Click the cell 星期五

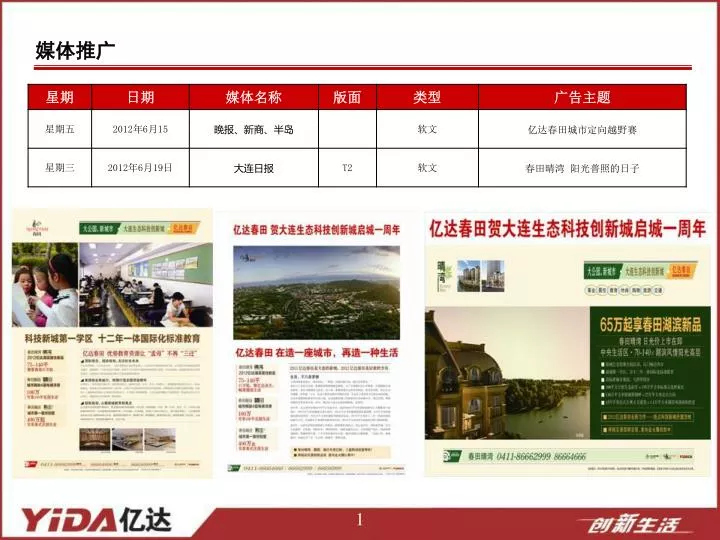(60, 129)
